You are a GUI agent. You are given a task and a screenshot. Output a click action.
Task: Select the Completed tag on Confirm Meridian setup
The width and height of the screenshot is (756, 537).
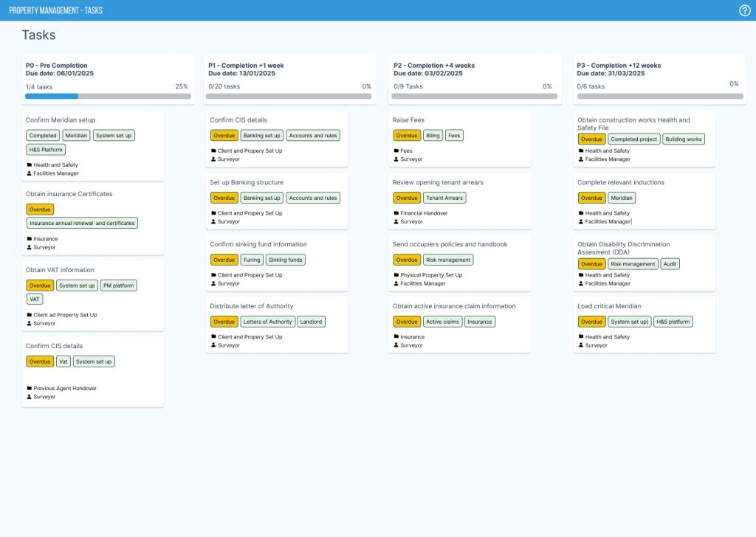coord(43,136)
